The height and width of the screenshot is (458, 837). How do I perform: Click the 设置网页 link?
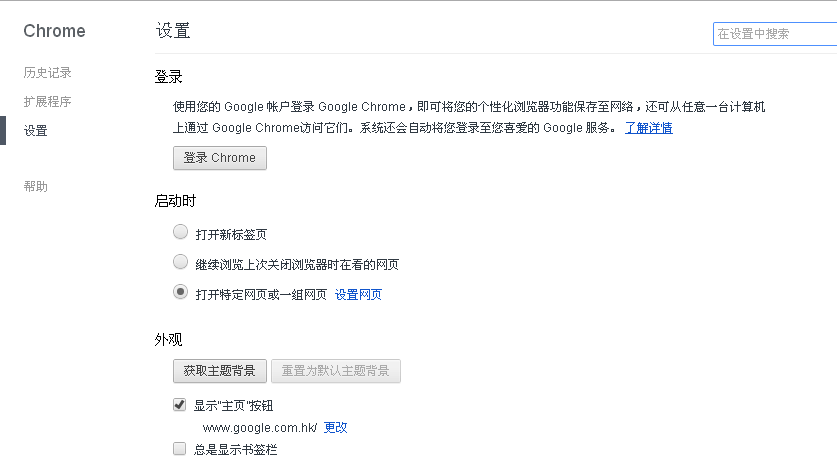358,295
